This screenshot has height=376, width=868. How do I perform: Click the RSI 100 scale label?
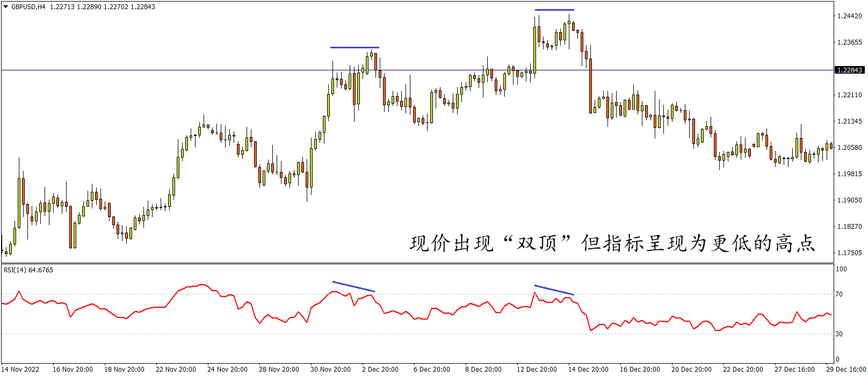(841, 269)
